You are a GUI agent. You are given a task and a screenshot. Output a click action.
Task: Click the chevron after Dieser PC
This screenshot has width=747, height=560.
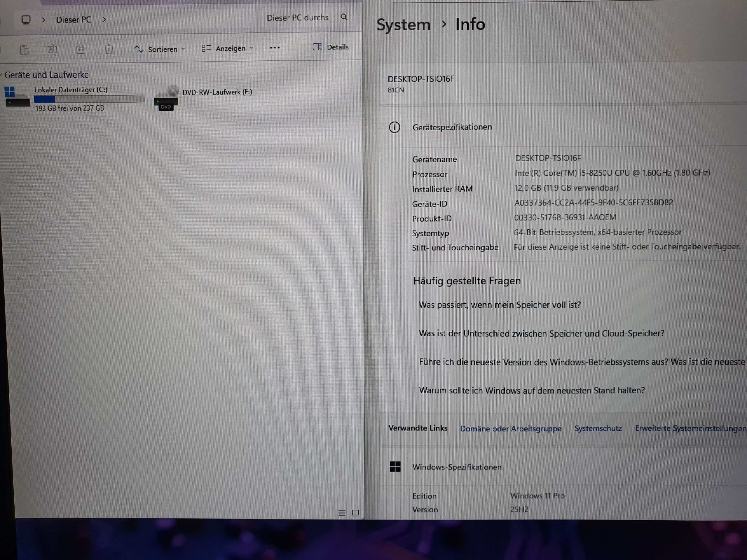(104, 20)
